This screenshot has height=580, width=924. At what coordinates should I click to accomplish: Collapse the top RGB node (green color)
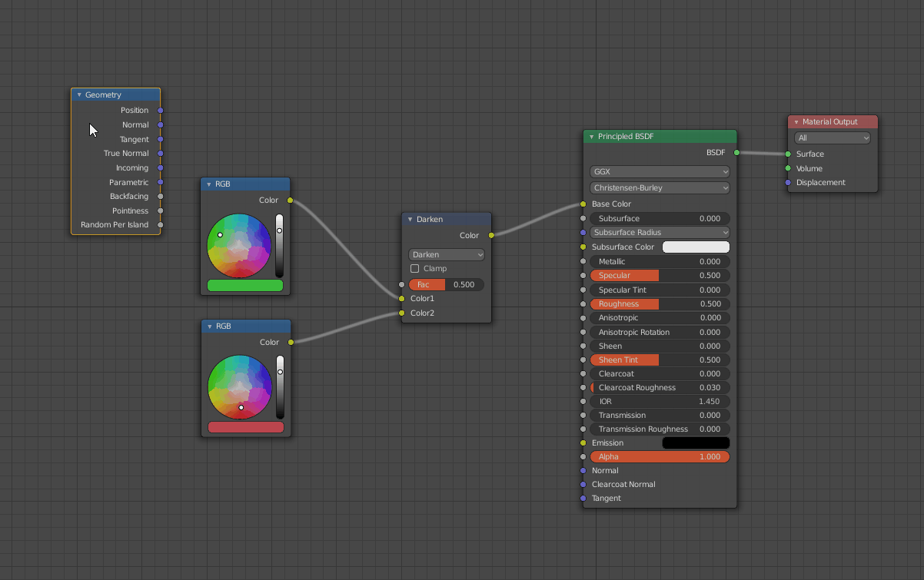pyautogui.click(x=209, y=184)
